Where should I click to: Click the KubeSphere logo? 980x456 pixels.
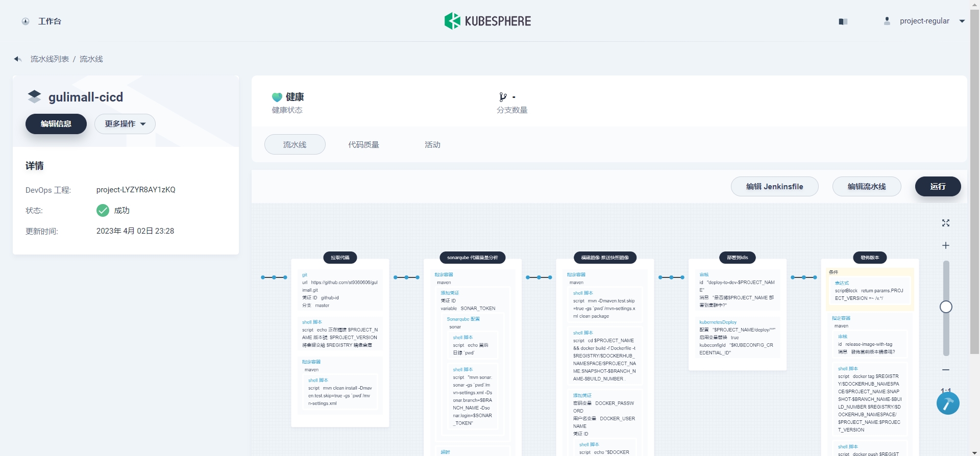(487, 21)
